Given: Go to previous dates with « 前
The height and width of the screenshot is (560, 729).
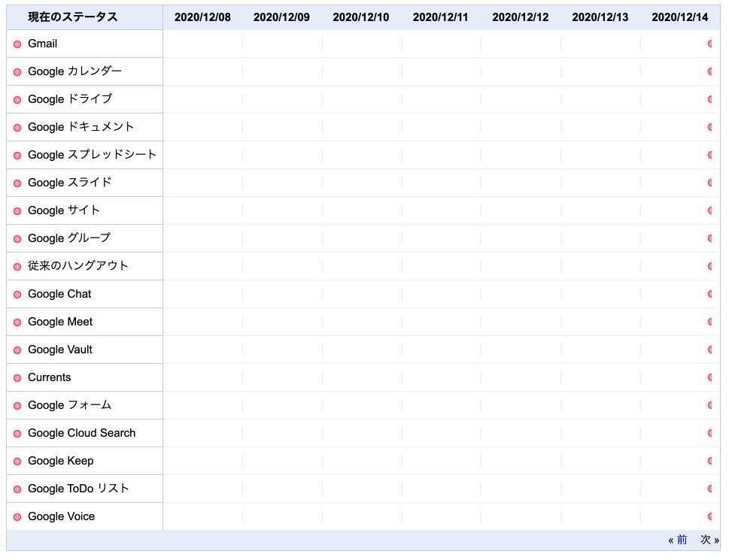Looking at the screenshot, I should (x=677, y=540).
